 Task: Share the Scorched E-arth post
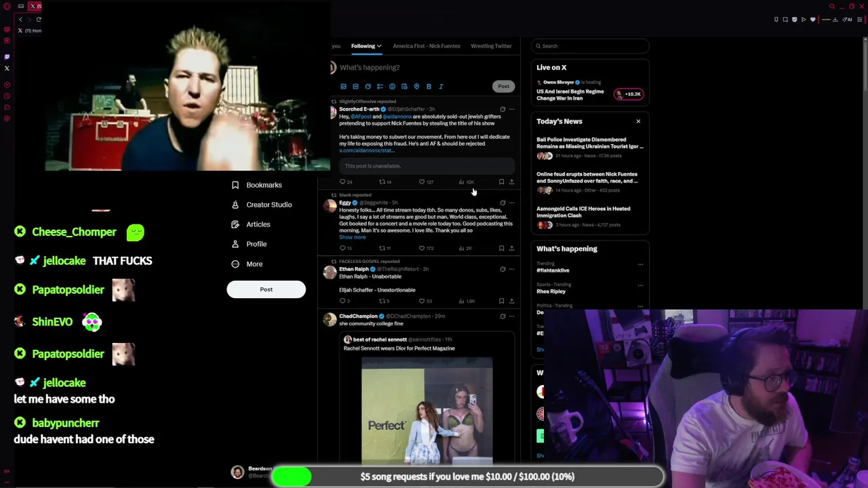[511, 182]
